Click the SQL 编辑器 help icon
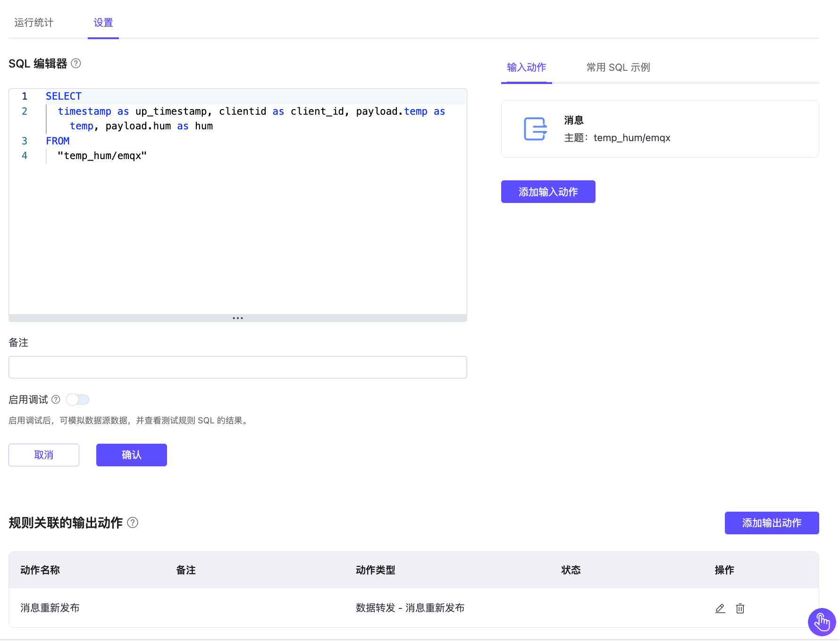The image size is (840, 641). [x=76, y=63]
